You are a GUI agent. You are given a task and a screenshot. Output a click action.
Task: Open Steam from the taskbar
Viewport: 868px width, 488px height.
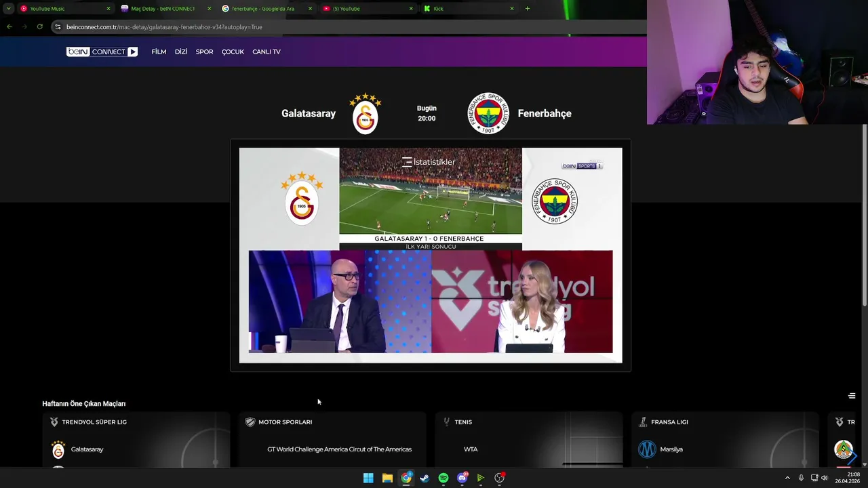point(425,478)
